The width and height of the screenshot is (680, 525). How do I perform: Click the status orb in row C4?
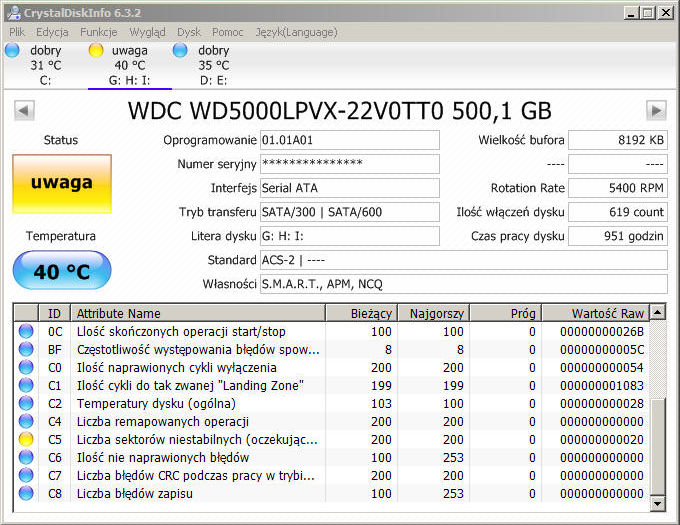point(26,421)
